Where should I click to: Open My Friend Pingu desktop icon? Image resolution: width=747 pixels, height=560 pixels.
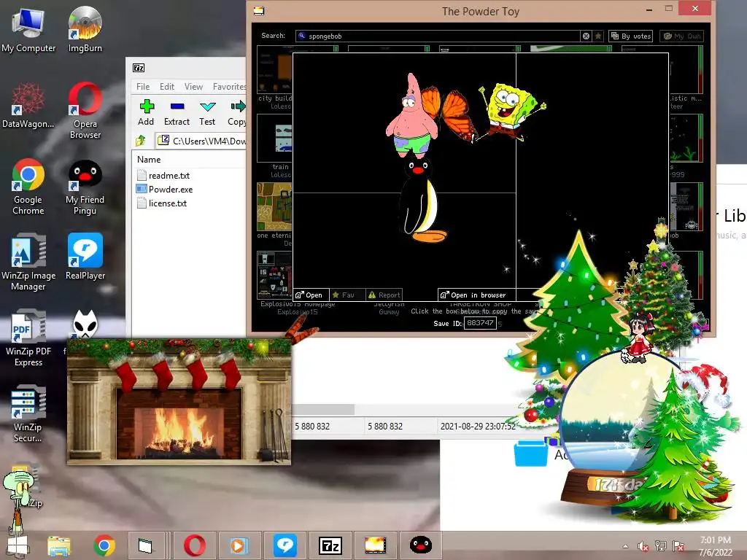(x=85, y=187)
